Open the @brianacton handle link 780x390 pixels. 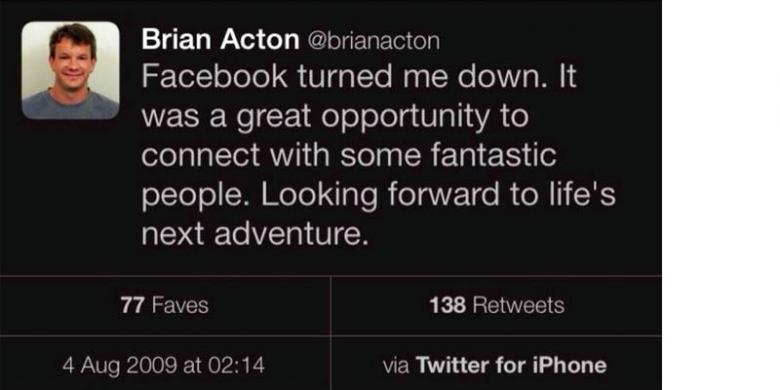pos(374,41)
